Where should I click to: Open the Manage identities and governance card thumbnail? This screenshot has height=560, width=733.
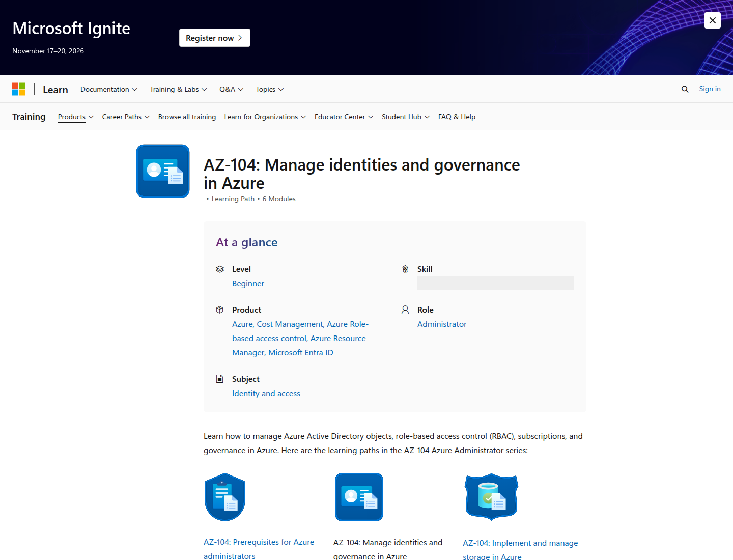[x=359, y=497]
